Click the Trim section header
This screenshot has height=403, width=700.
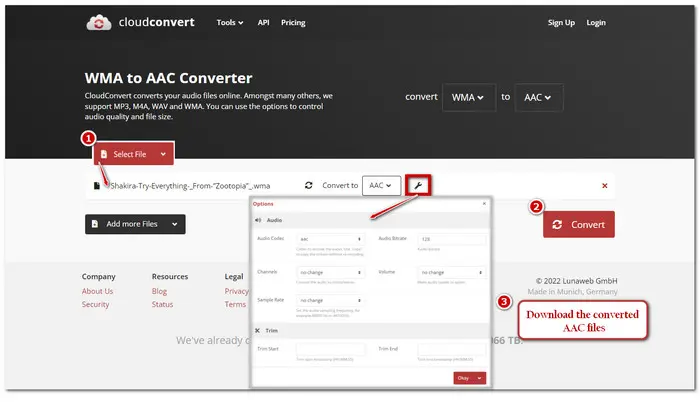point(371,331)
